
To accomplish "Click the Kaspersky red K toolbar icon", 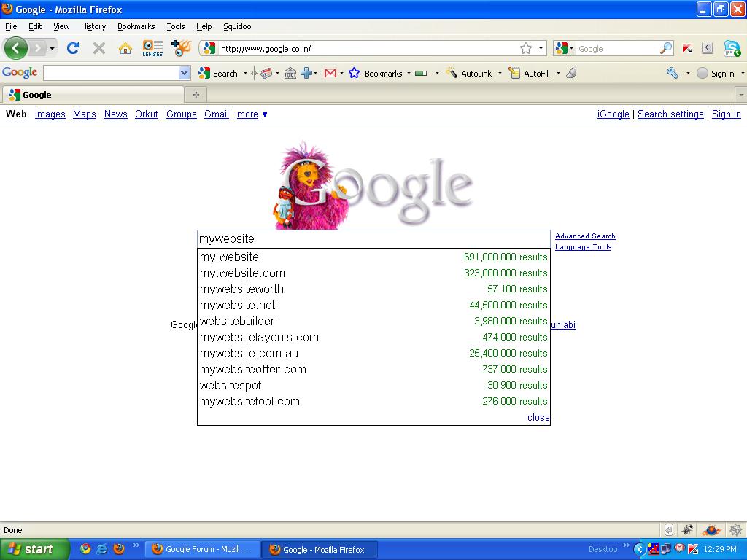I will pyautogui.click(x=687, y=48).
